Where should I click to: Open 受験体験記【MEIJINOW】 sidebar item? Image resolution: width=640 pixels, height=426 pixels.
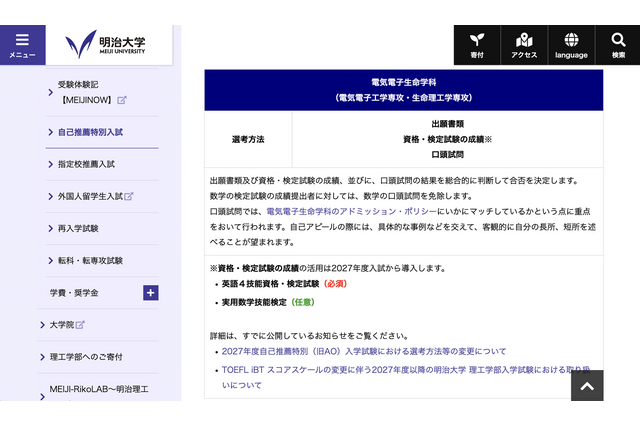point(102,92)
